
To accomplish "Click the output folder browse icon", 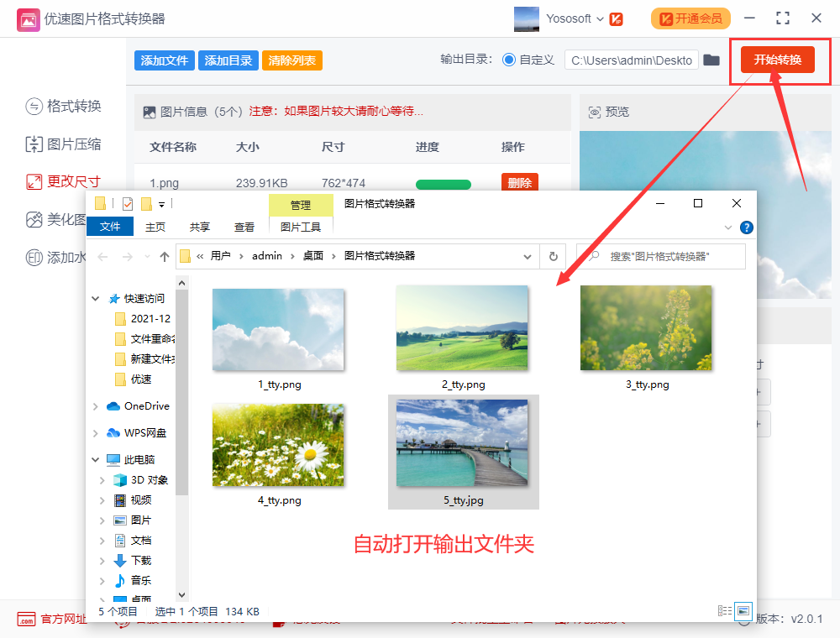I will 711,60.
